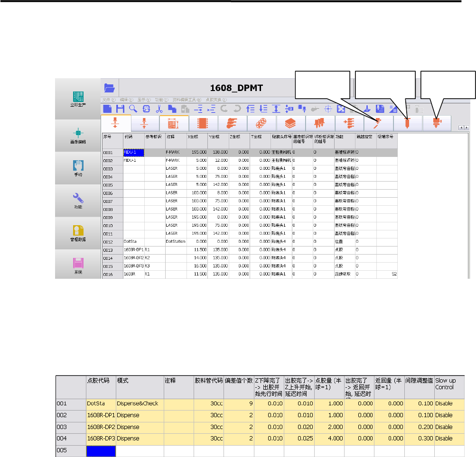Click the greyed-out paste clipboard icon
This screenshot has width=476, height=457.
[x=185, y=109]
